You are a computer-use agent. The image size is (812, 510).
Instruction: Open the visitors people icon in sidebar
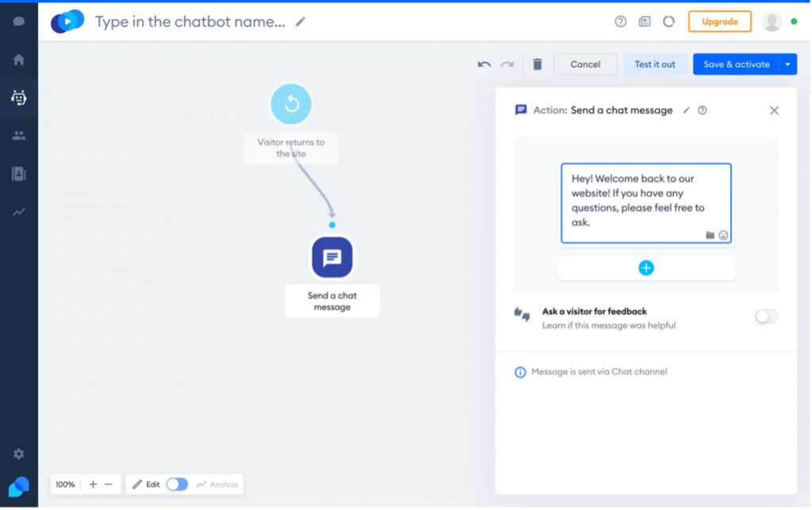(19, 136)
